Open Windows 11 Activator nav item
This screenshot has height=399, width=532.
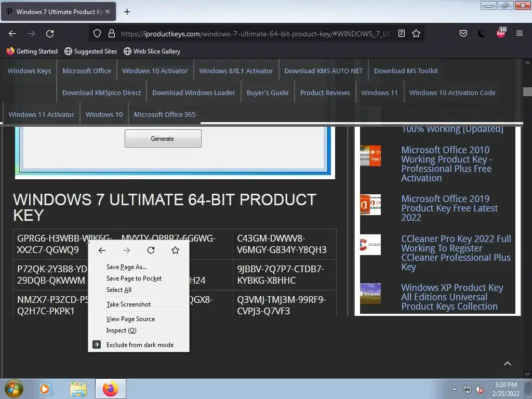(41, 115)
